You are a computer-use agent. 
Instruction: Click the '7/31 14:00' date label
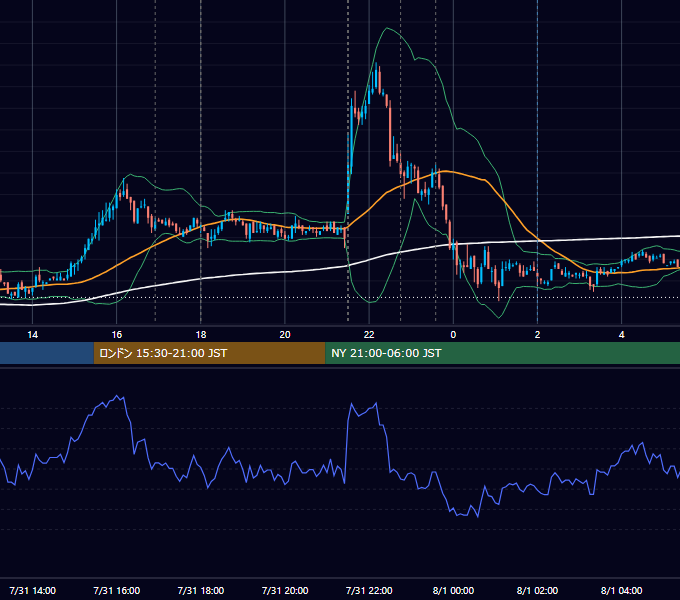click(33, 590)
